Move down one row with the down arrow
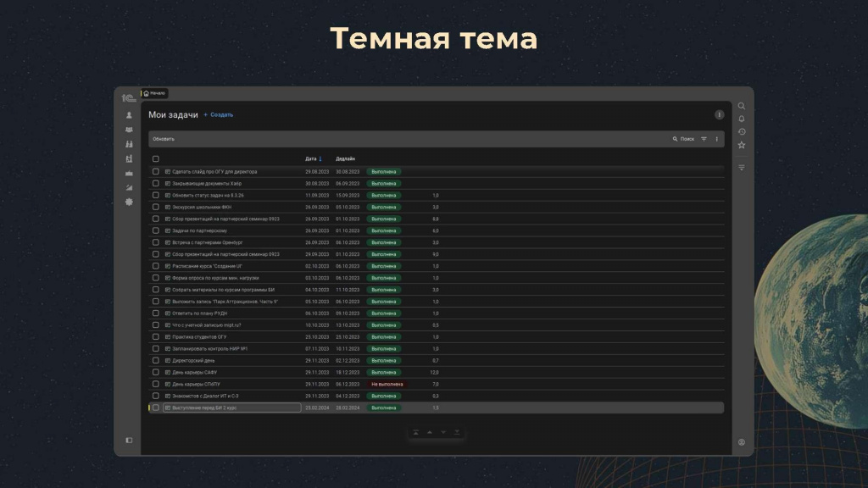Screen dimensions: 868x488 click(x=442, y=432)
